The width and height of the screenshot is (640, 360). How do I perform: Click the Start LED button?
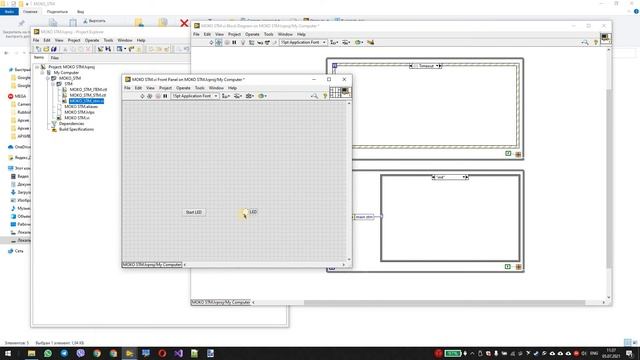tap(193, 212)
